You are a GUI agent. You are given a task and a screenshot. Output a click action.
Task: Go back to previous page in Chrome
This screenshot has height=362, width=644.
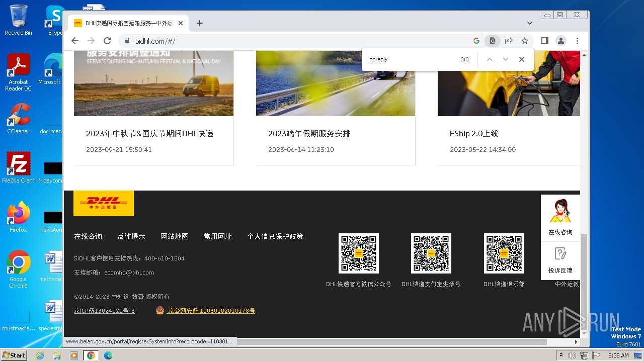[x=75, y=41]
